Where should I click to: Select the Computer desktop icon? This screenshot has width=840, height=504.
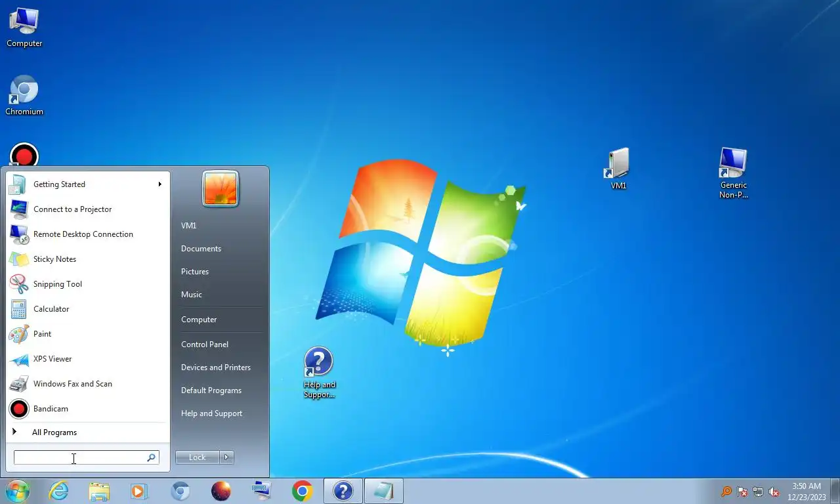pos(24,28)
